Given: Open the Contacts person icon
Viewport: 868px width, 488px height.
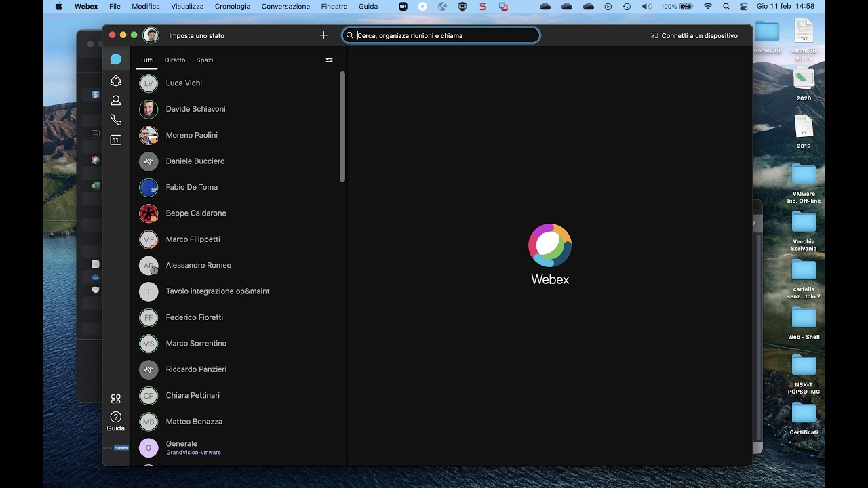Looking at the screenshot, I should click(x=116, y=100).
